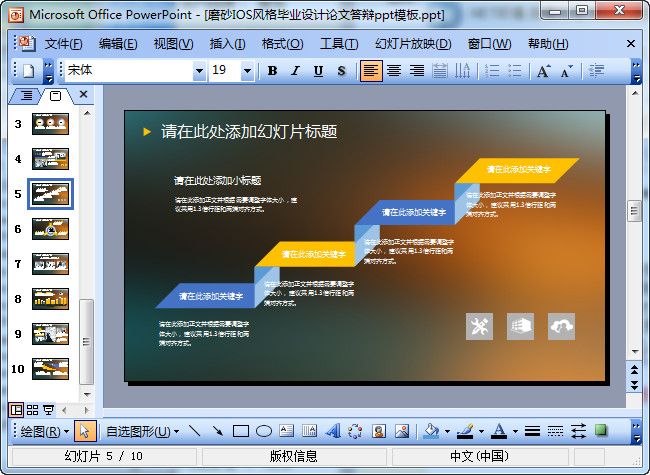
Task: Select the Line drawing tool
Action: click(x=194, y=431)
